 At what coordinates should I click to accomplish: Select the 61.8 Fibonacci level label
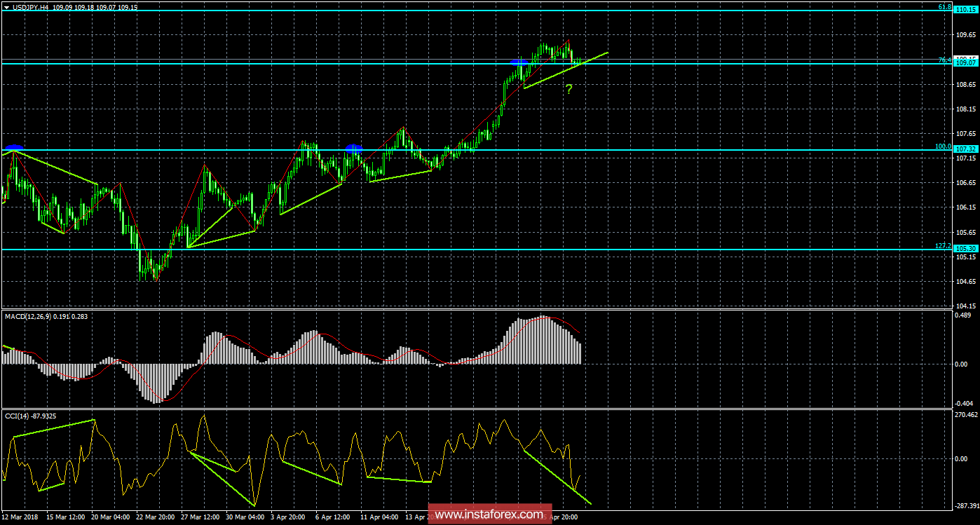[944, 6]
